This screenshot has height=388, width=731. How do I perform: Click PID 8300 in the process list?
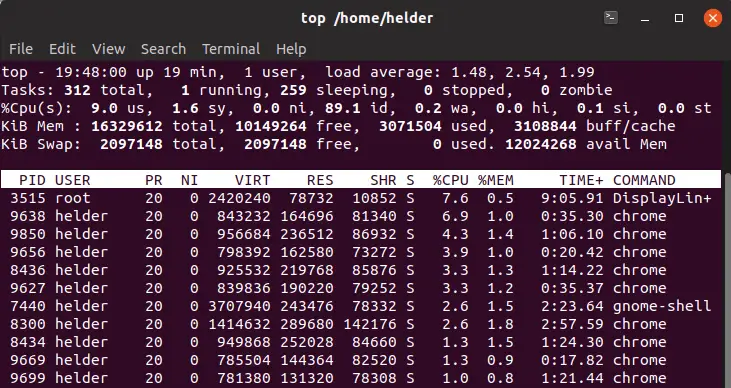point(28,324)
